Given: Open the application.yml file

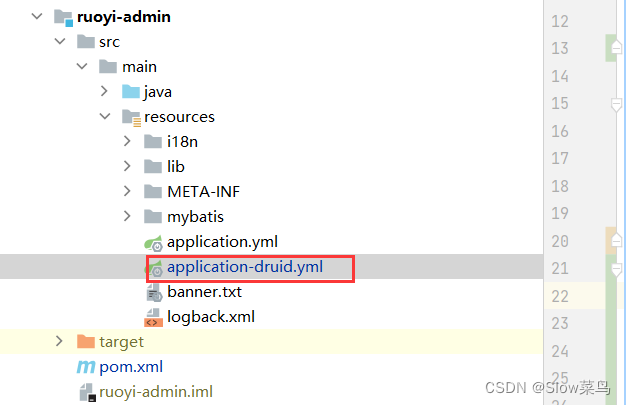Looking at the screenshot, I should point(222,242).
